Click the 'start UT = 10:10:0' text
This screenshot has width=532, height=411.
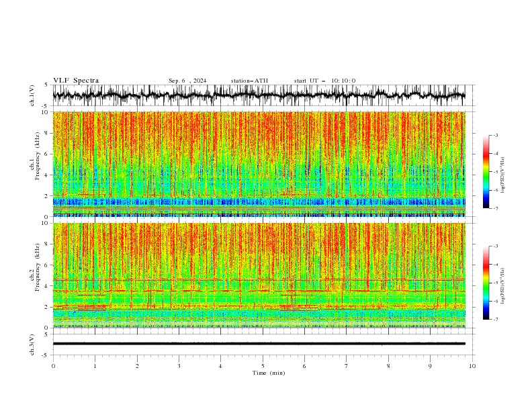tap(324, 81)
